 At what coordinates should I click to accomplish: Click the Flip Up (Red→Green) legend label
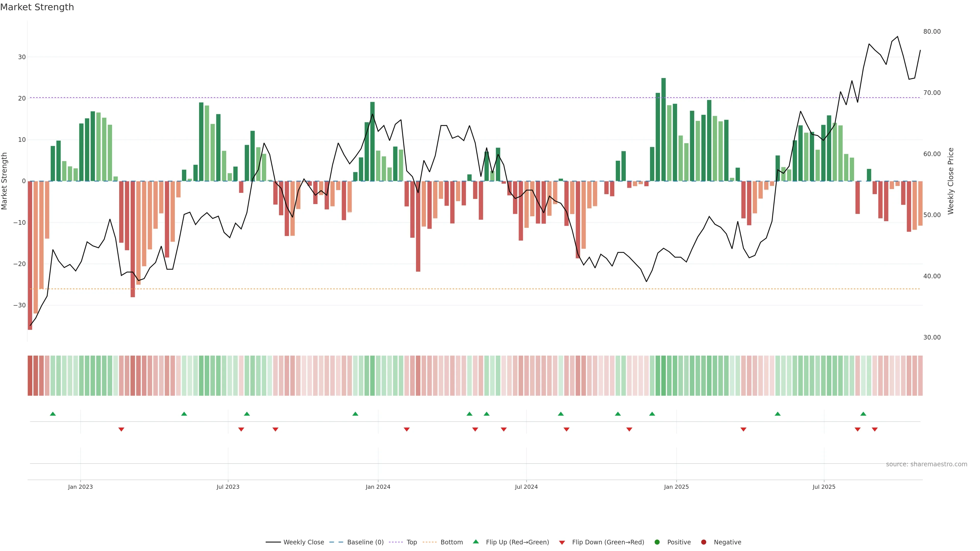click(517, 542)
